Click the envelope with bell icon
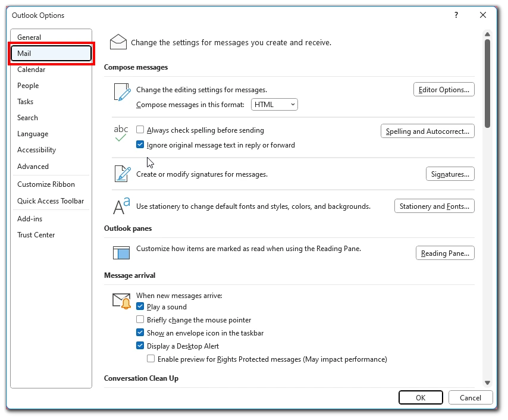 click(121, 301)
